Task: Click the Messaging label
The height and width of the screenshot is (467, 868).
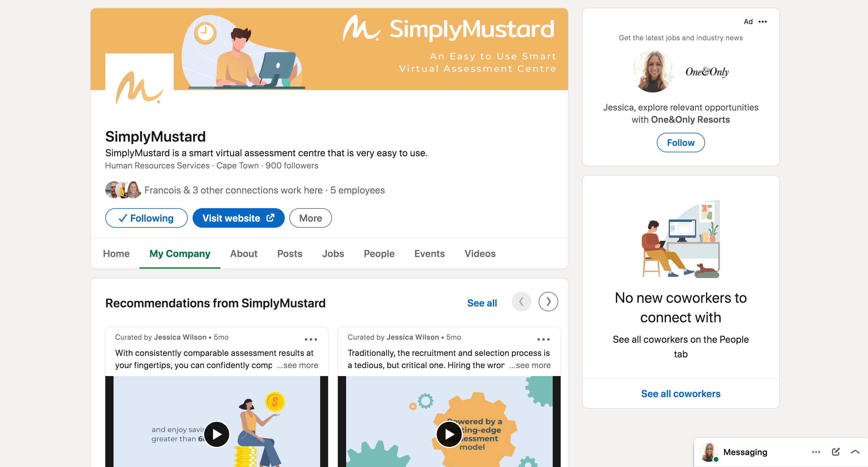Action: click(x=745, y=452)
